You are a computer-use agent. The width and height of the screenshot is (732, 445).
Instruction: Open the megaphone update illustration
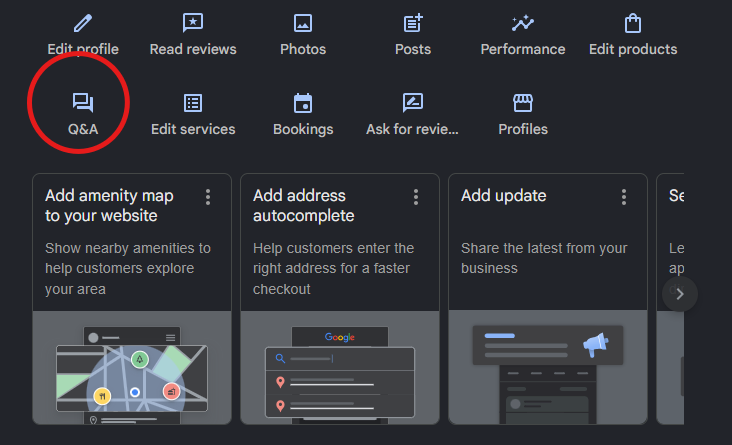(548, 367)
